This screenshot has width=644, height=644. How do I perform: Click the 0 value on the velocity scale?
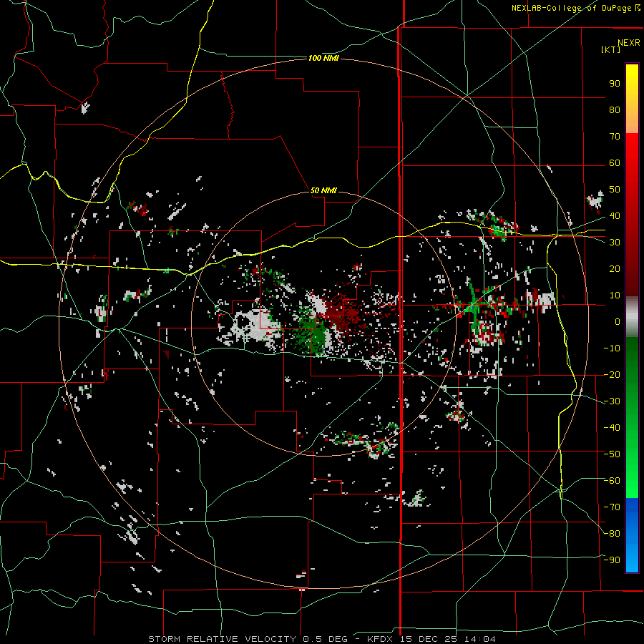(x=618, y=322)
